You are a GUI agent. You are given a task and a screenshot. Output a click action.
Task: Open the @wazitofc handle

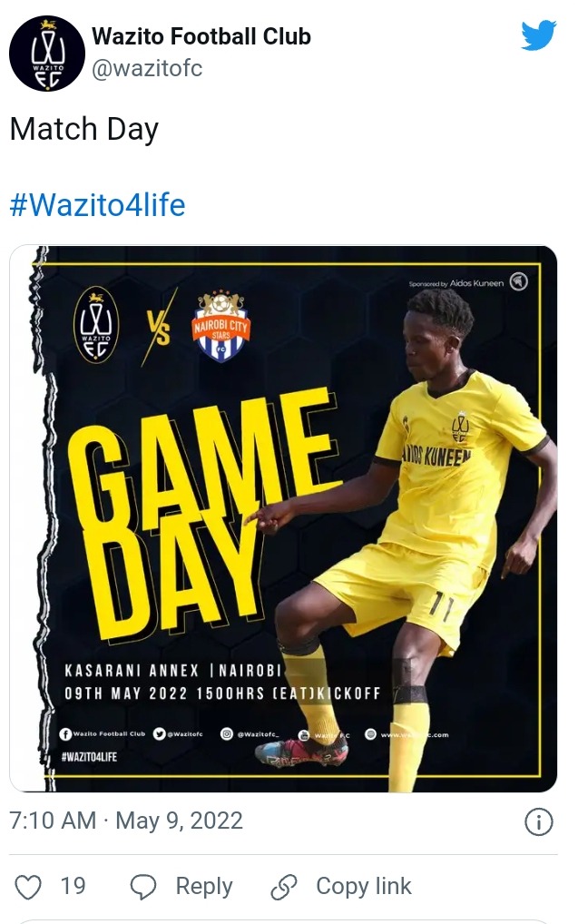(x=147, y=69)
